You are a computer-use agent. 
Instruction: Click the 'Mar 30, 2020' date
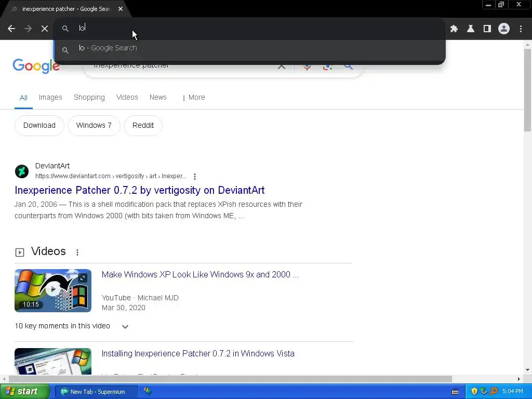[x=124, y=308]
